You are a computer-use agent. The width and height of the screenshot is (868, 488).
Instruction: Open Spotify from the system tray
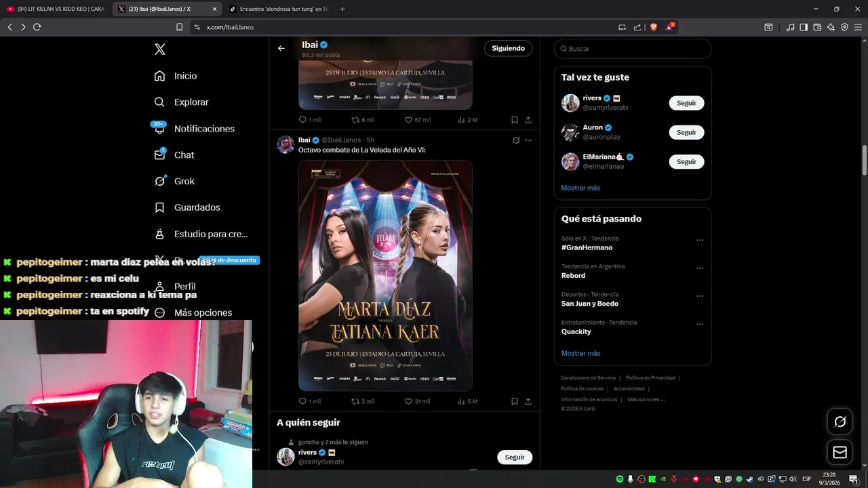620,479
